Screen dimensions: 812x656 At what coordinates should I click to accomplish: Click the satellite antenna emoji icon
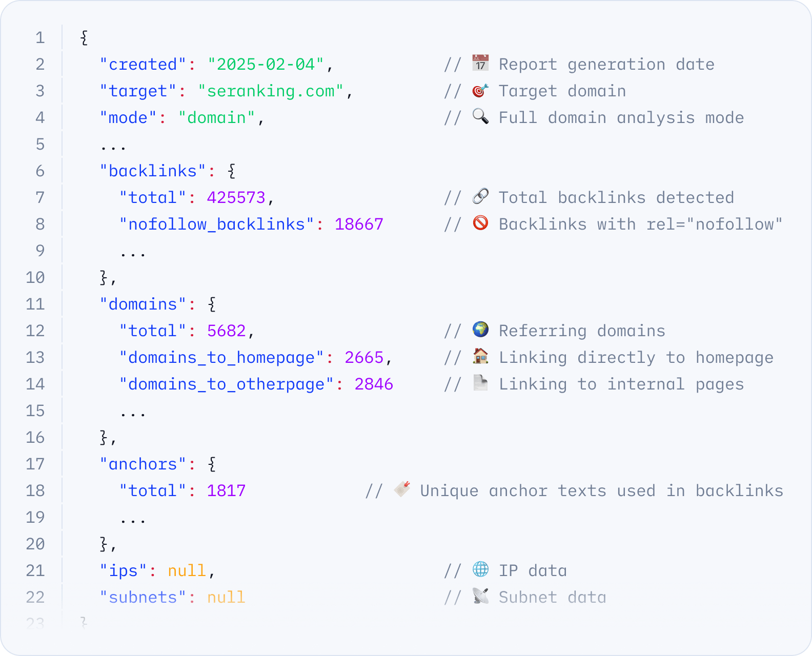480,596
